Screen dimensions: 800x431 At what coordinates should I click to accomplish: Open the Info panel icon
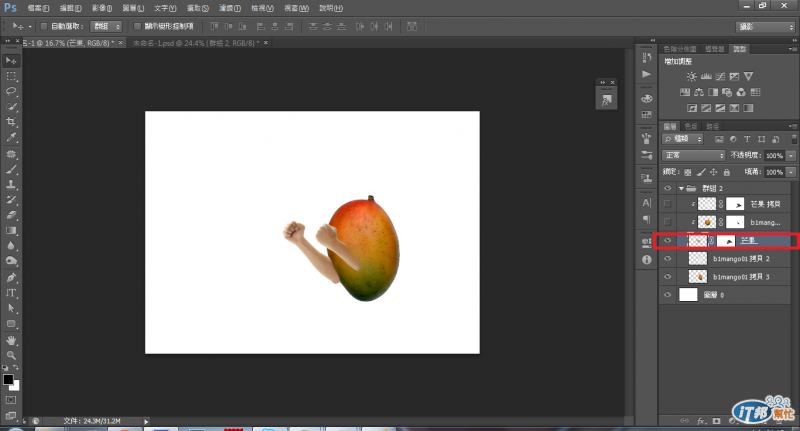646,260
